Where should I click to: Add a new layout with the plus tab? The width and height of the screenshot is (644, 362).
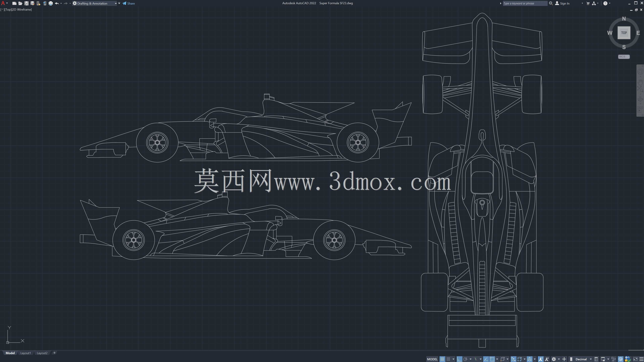point(54,353)
